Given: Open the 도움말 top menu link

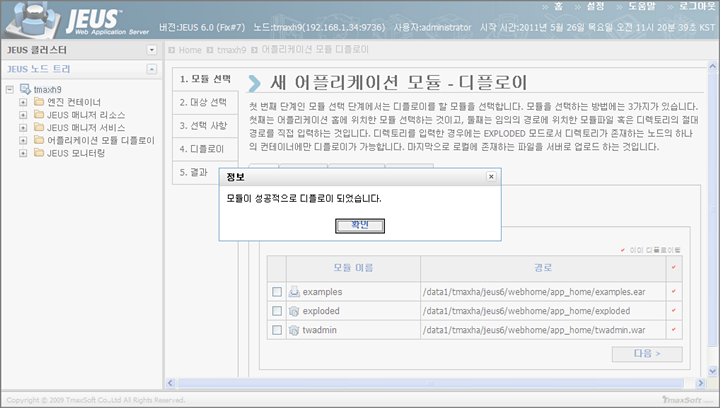Looking at the screenshot, I should click(x=642, y=6).
